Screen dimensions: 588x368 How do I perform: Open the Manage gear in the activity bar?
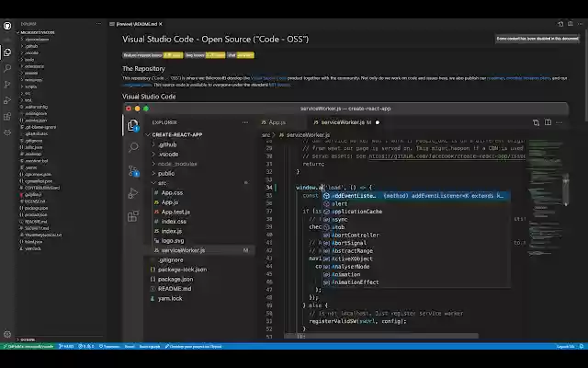[x=7, y=334]
